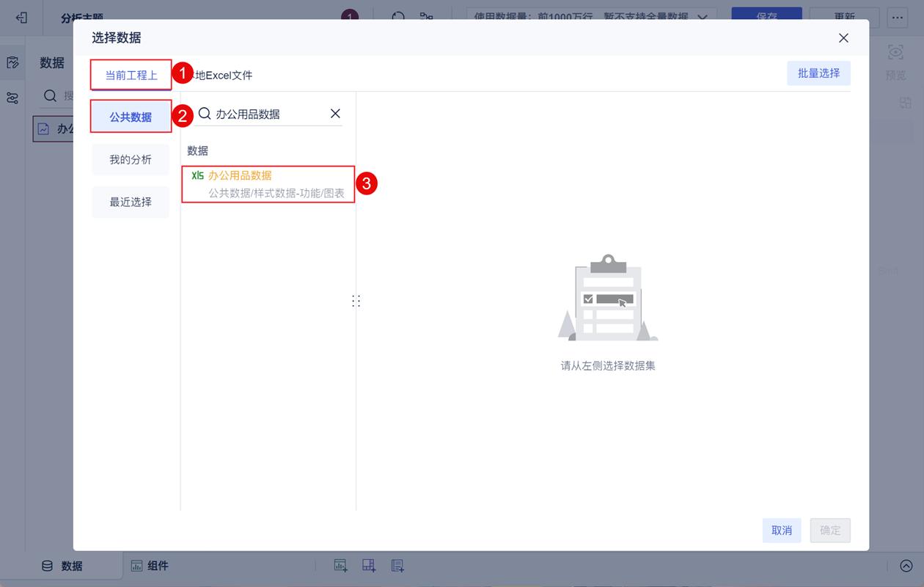The image size is (924, 587).
Task: Click the 保存 button in background
Action: (x=767, y=15)
